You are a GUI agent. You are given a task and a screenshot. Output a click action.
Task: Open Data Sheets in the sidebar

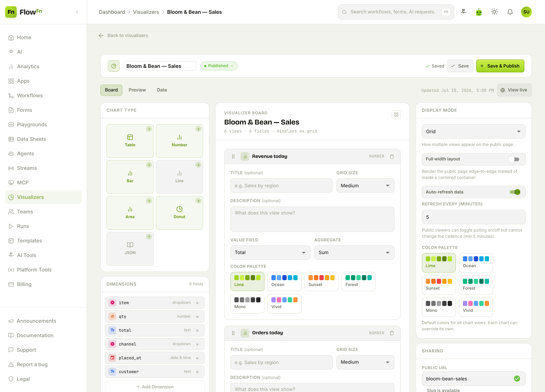point(43,139)
